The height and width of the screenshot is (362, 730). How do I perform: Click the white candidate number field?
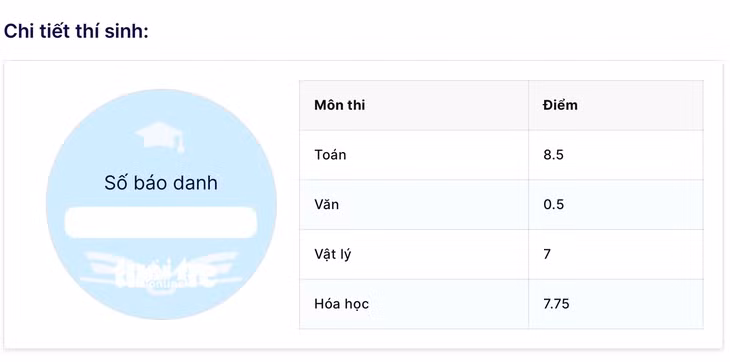[x=161, y=222]
